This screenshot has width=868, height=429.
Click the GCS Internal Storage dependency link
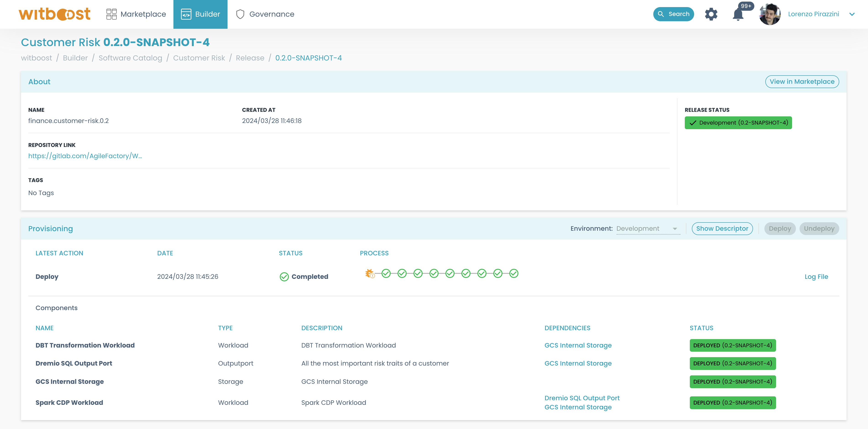click(x=578, y=345)
